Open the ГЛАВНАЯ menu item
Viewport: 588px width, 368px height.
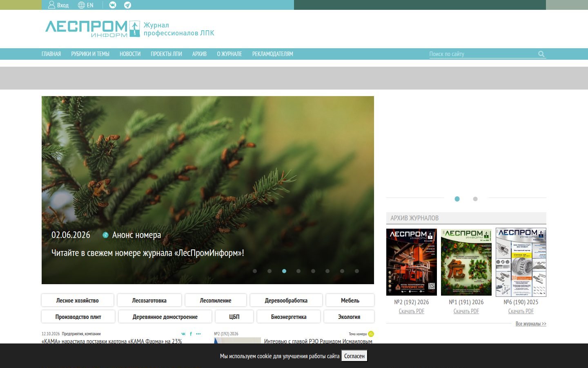pos(51,54)
